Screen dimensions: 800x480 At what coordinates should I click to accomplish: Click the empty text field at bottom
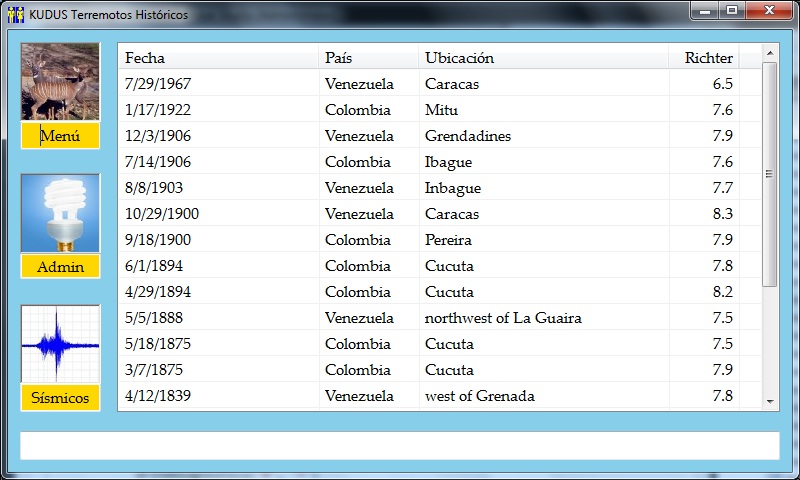399,446
